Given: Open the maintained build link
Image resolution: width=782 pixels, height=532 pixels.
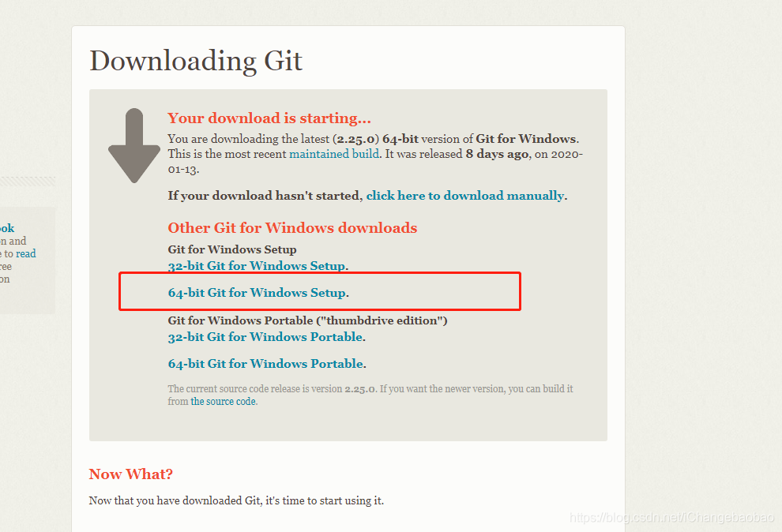Looking at the screenshot, I should 333,154.
